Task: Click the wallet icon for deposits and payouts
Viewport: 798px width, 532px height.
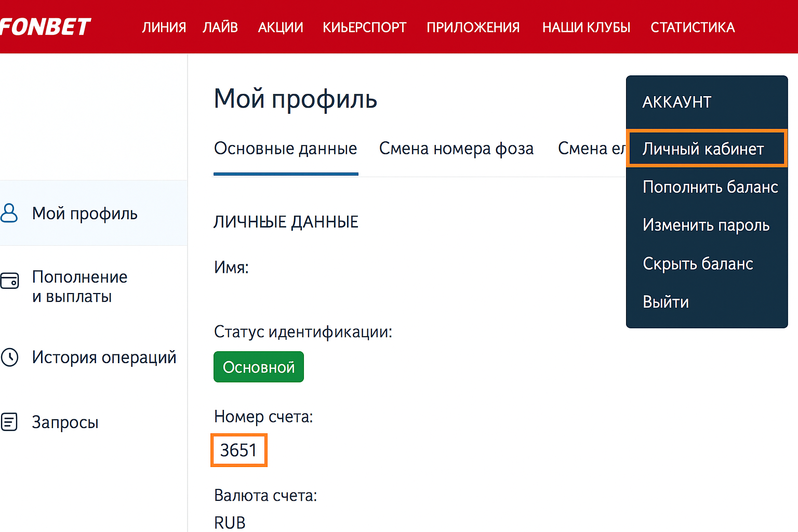Action: click(x=9, y=281)
